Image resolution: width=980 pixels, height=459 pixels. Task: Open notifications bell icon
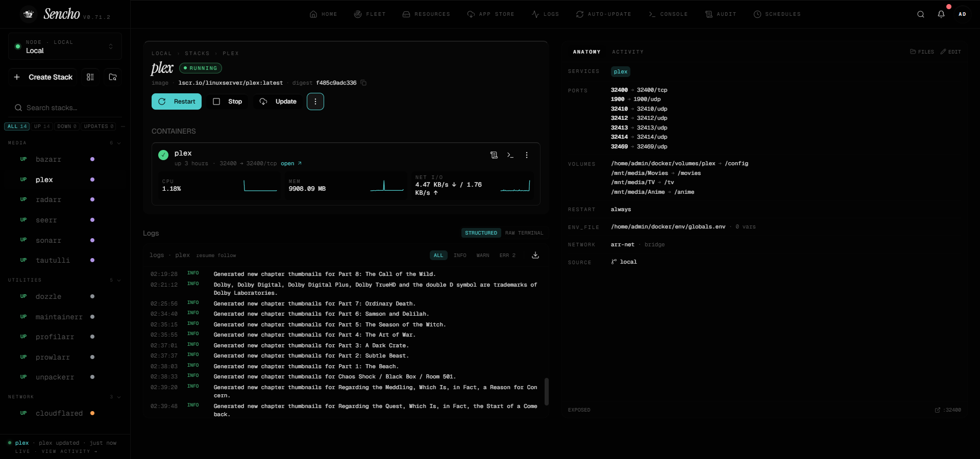pos(941,14)
